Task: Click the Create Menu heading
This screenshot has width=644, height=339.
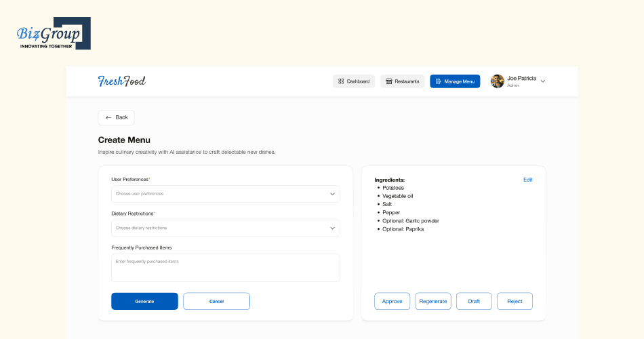Action: tap(124, 140)
